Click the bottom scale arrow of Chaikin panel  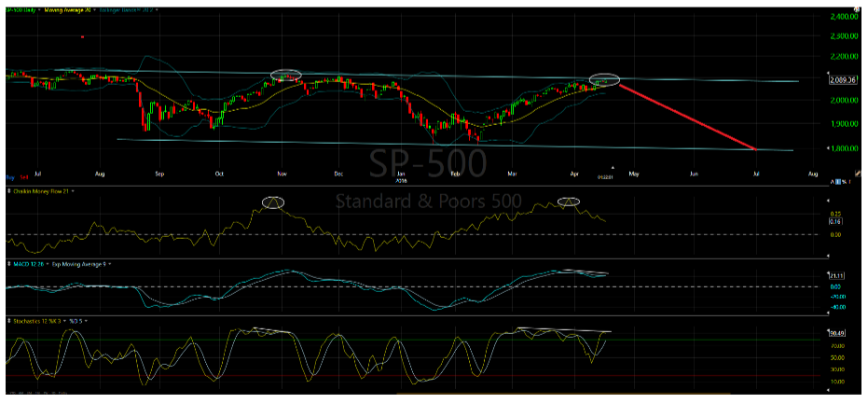pyautogui.click(x=828, y=256)
